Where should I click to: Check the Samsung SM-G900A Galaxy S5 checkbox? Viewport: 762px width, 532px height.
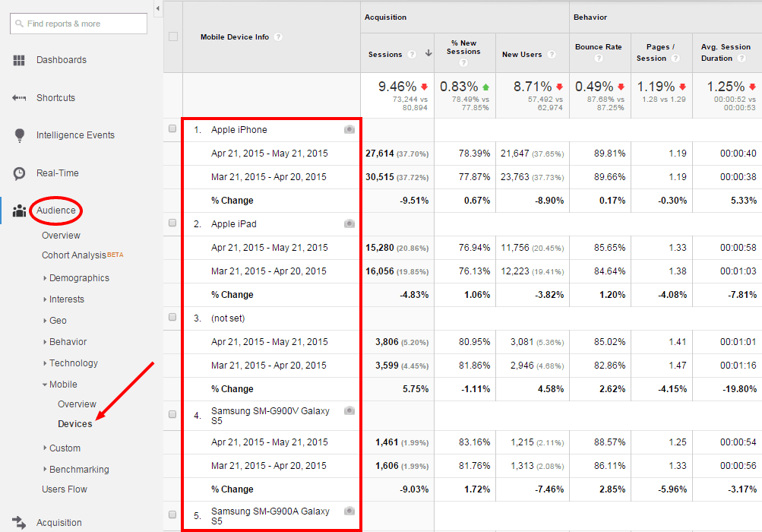click(x=172, y=515)
